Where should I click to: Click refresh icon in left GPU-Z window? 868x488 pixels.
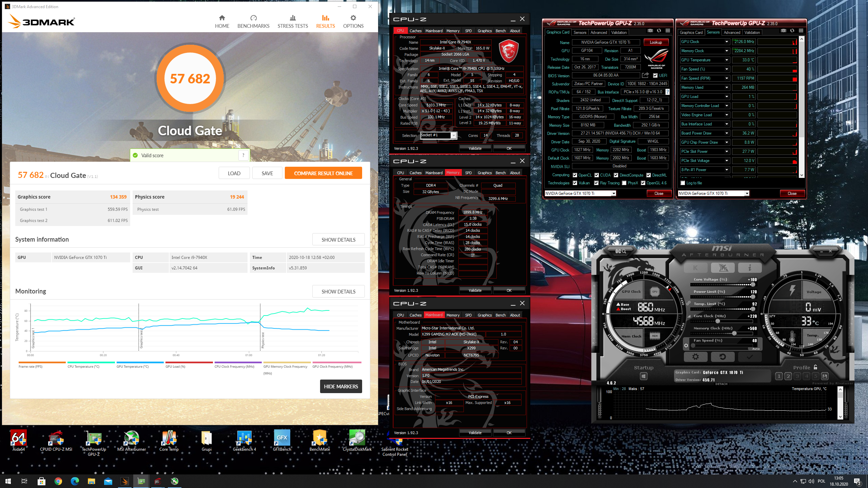click(659, 31)
